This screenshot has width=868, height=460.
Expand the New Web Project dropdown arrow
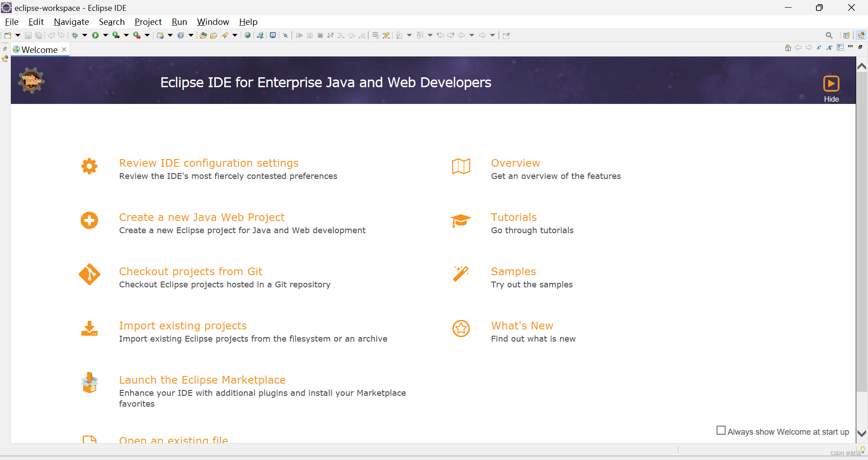point(170,35)
